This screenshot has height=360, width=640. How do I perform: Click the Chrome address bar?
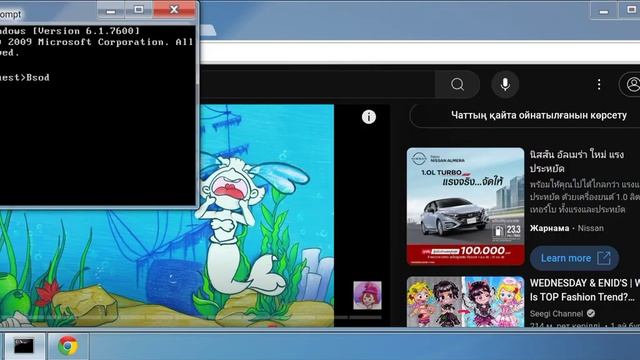coord(420,53)
